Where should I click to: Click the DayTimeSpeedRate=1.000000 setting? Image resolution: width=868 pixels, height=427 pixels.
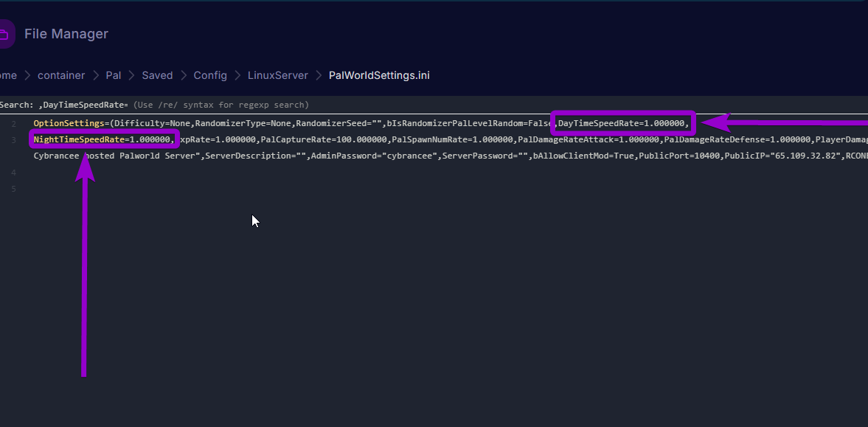tap(622, 123)
